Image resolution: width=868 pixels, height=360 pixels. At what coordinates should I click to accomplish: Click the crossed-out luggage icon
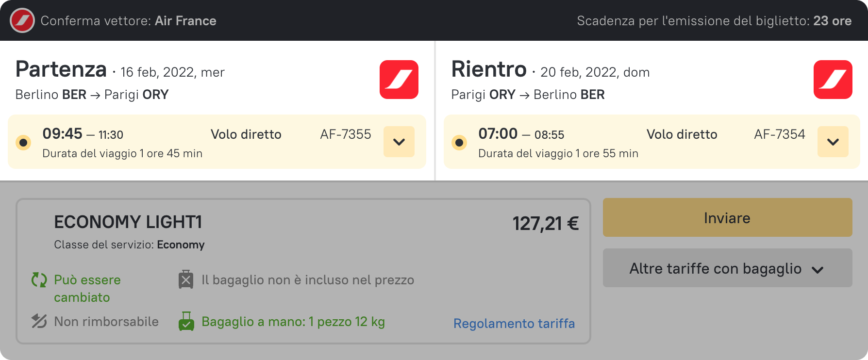tap(186, 280)
